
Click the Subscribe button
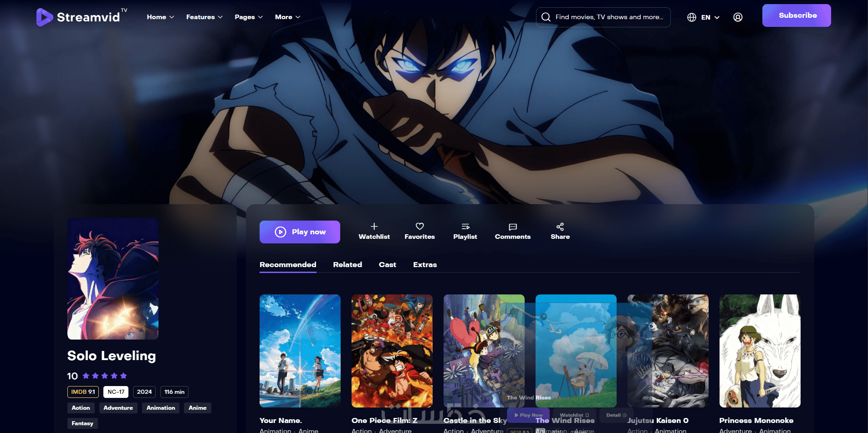point(797,15)
